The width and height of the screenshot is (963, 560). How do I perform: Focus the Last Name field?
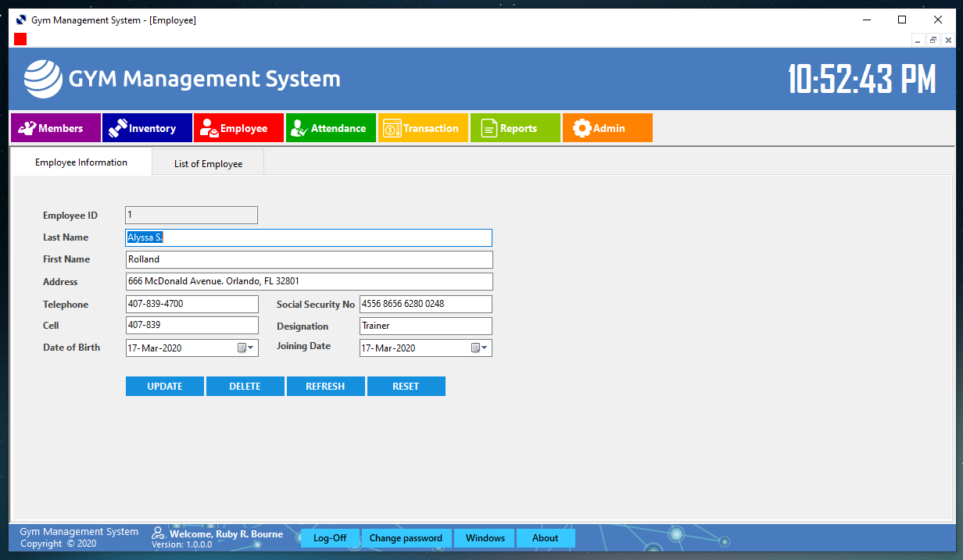(309, 237)
